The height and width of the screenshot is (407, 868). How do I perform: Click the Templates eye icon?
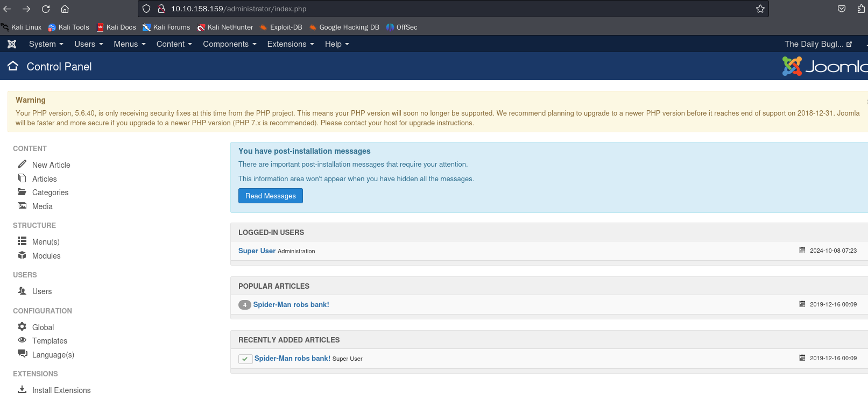pos(22,340)
